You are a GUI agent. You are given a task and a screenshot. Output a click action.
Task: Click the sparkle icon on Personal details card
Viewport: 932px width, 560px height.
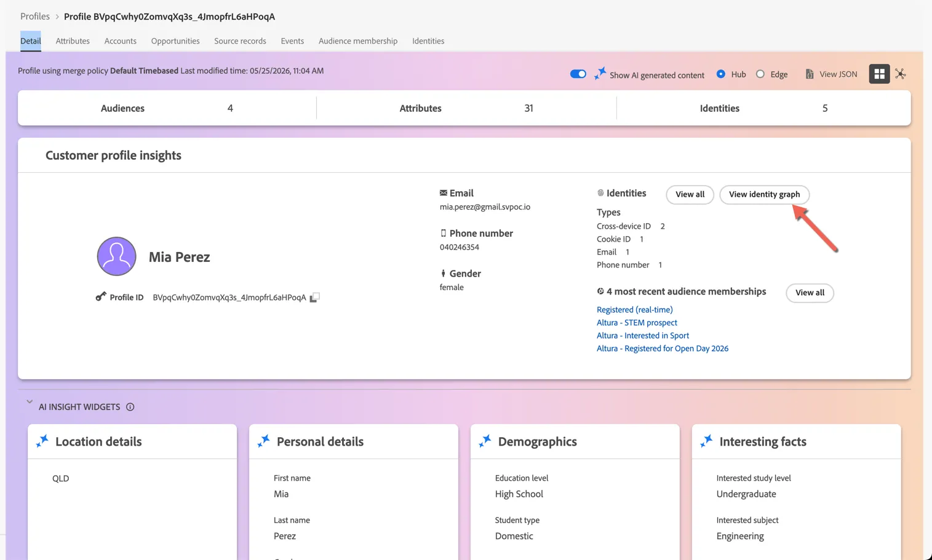pos(264,441)
